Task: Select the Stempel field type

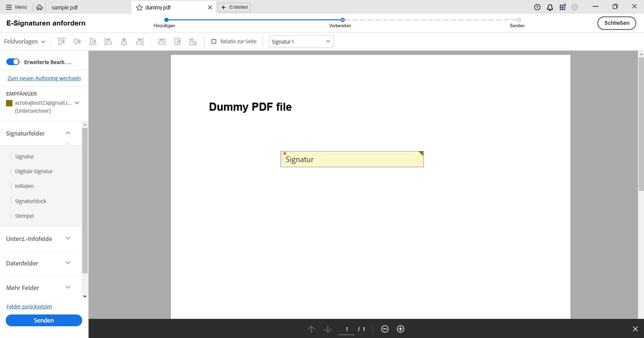Action: (x=24, y=216)
